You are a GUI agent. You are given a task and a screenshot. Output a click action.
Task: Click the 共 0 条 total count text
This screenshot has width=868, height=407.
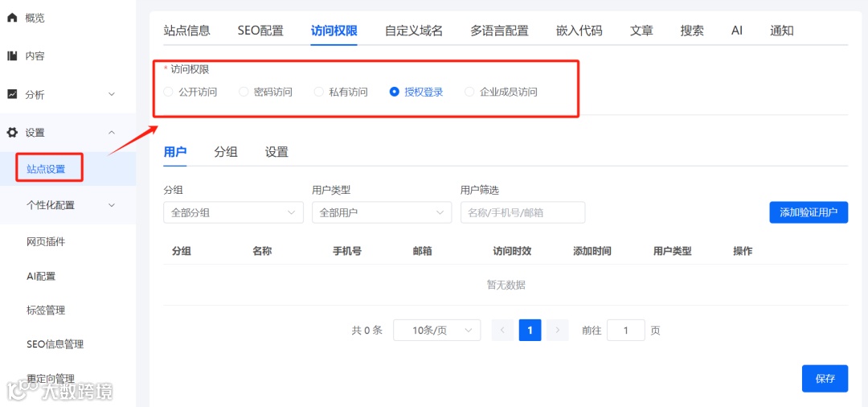coord(367,331)
